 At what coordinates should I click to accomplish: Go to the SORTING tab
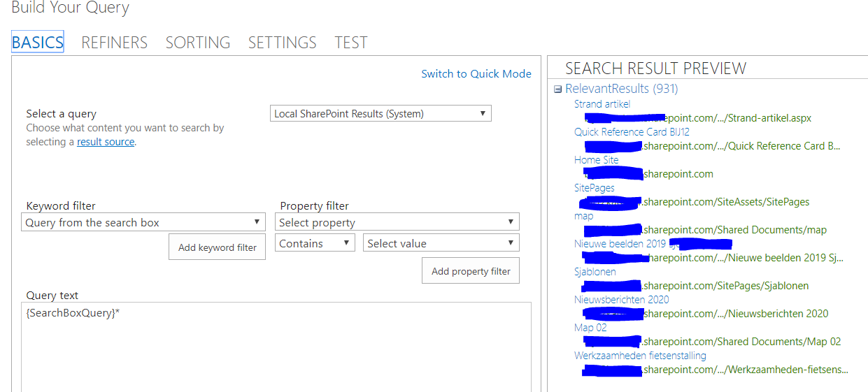click(198, 43)
